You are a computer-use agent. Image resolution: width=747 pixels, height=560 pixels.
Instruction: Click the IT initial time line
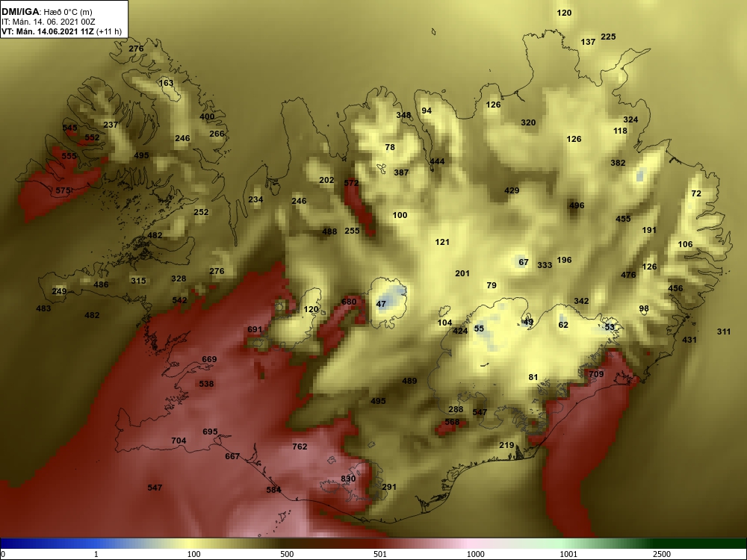pyautogui.click(x=49, y=22)
